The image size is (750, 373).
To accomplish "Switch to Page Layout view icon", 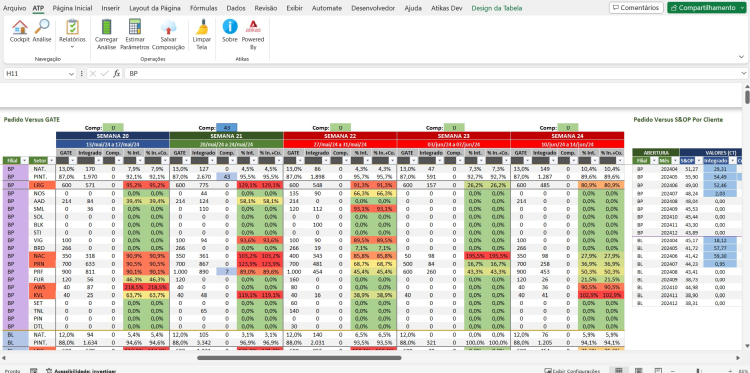I will pyautogui.click(x=639, y=371).
